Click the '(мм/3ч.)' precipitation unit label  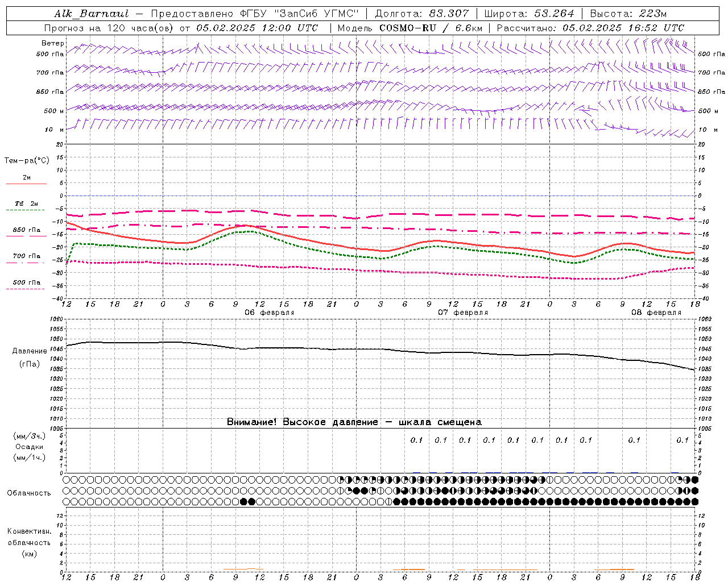click(x=30, y=436)
